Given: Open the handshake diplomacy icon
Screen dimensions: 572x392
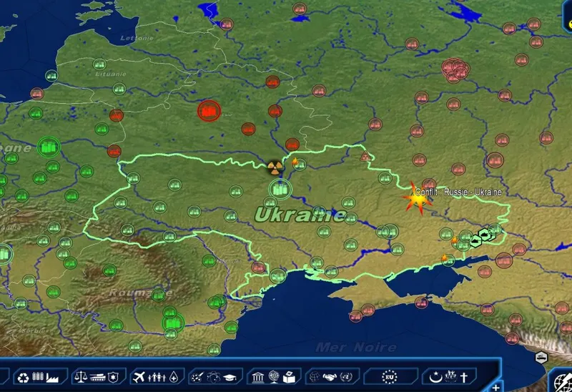Looking at the screenshot, I should click(x=330, y=377).
